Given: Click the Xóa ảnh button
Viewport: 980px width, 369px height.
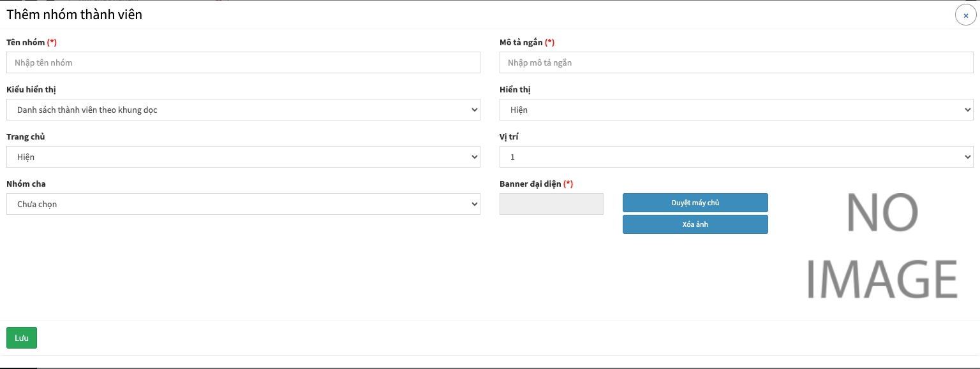Looking at the screenshot, I should (695, 224).
